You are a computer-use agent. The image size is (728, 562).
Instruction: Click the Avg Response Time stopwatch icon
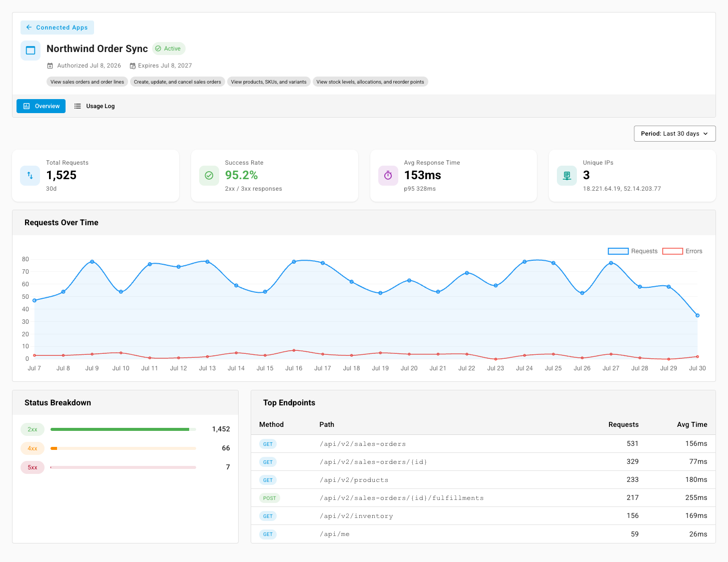(x=388, y=176)
